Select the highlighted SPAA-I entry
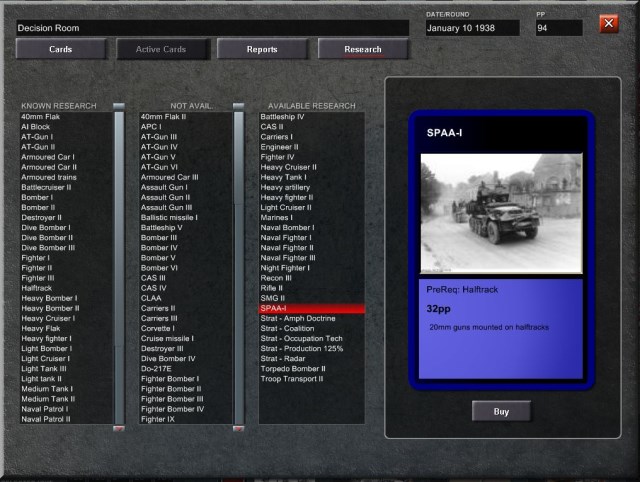Viewport: 640px width, 482px height. (x=311, y=308)
